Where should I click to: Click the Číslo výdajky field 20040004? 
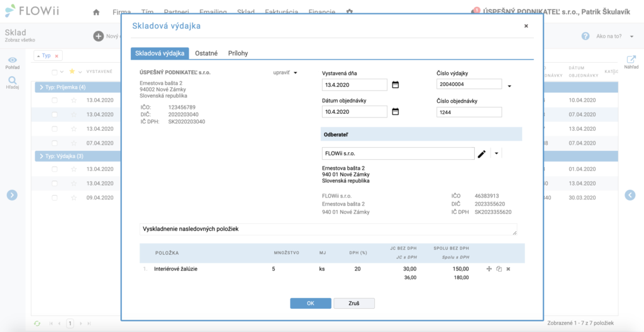(x=469, y=84)
